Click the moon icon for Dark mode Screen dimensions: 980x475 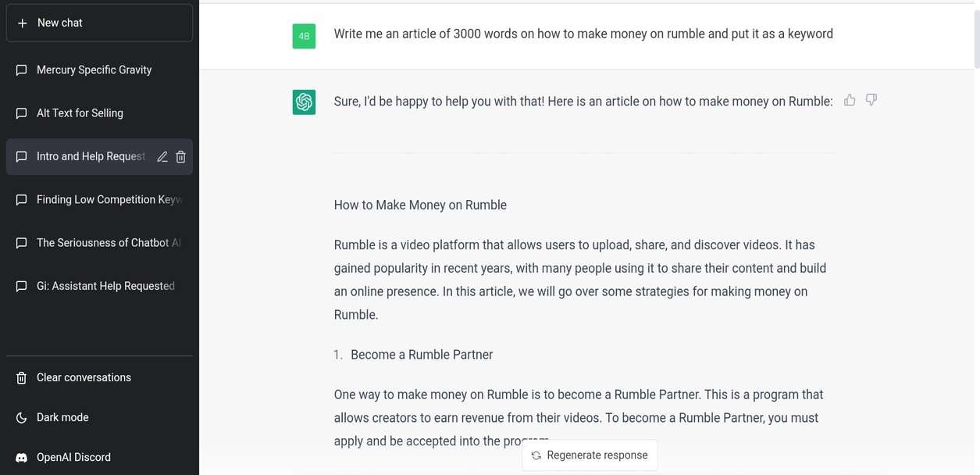(x=22, y=418)
